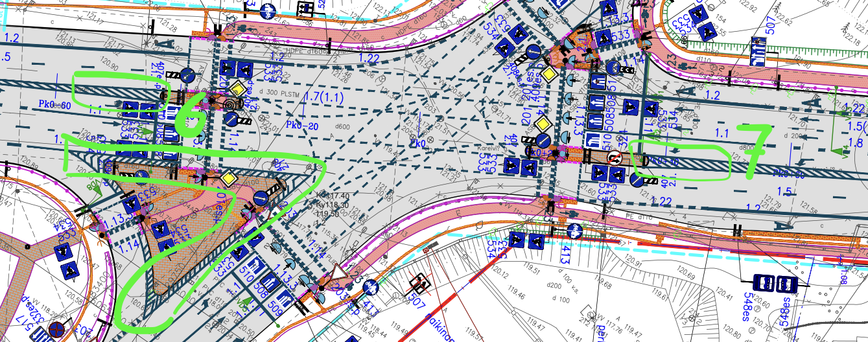Select the blue lane sign below label 507
This screenshot has height=342, width=868.
[758, 51]
